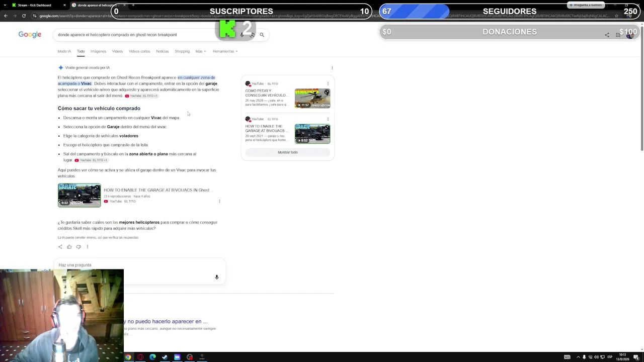
Task: Start voice input in the question box
Action: pos(217,277)
